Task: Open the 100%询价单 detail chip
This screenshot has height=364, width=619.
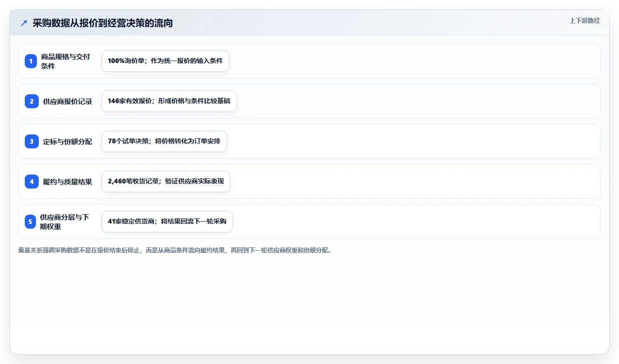Action: (165, 61)
